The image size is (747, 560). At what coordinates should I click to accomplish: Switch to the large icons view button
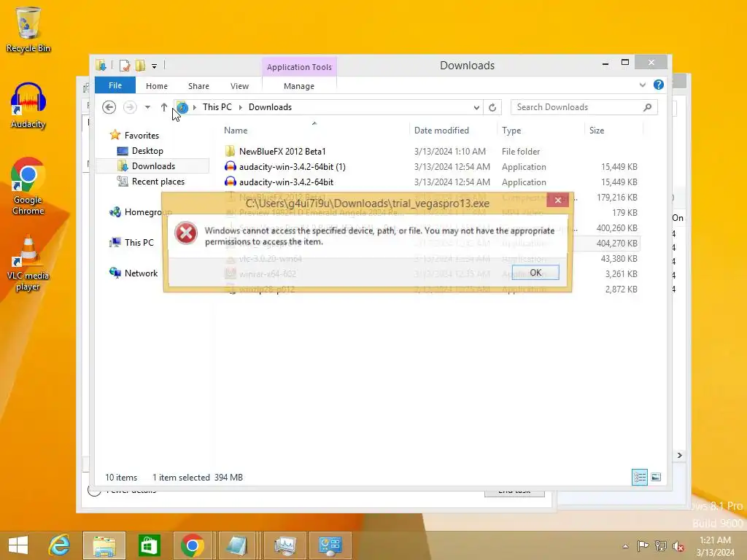pos(656,477)
